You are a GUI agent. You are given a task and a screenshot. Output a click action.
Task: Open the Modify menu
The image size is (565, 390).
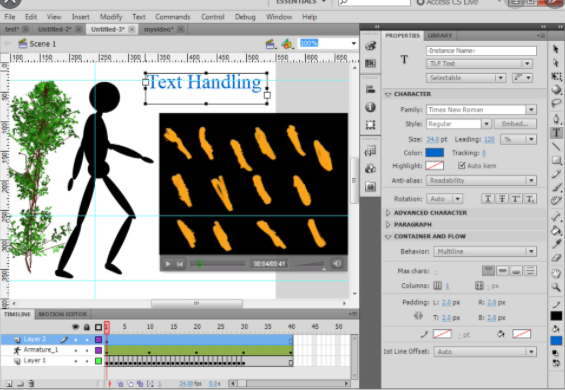(111, 17)
